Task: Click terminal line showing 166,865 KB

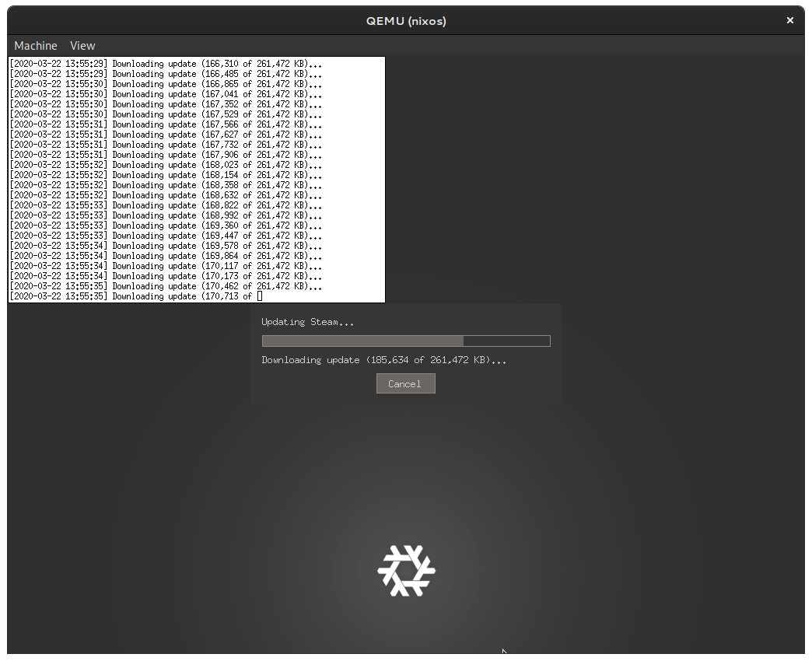Action: [x=166, y=84]
